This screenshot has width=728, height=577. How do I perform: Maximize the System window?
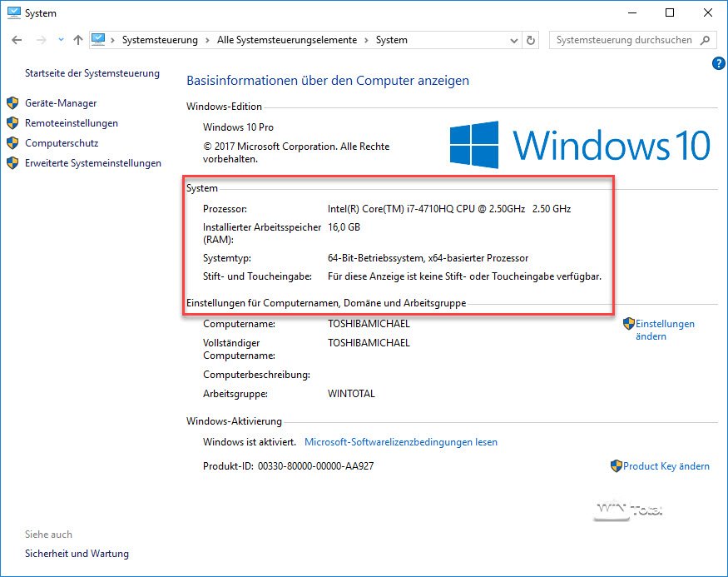pyautogui.click(x=670, y=12)
